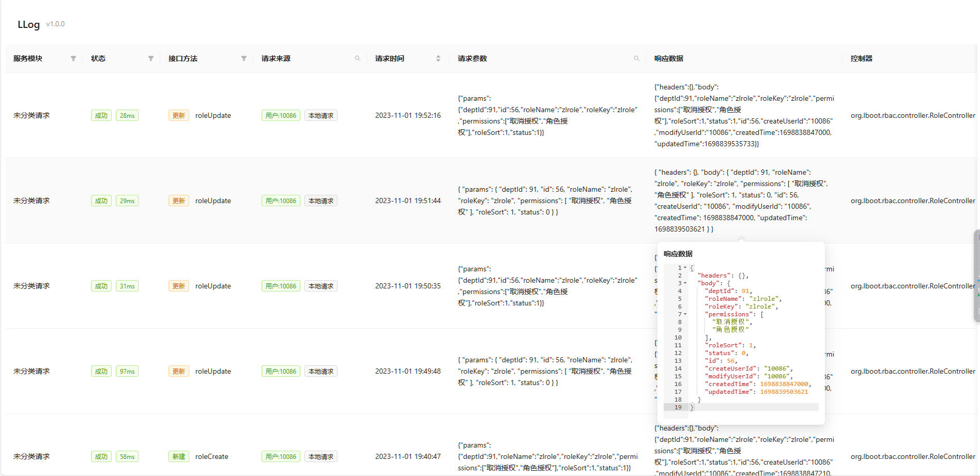The width and height of the screenshot is (980, 476).
Task: Click the 新建 tag on roleCreate row
Action: [x=178, y=456]
